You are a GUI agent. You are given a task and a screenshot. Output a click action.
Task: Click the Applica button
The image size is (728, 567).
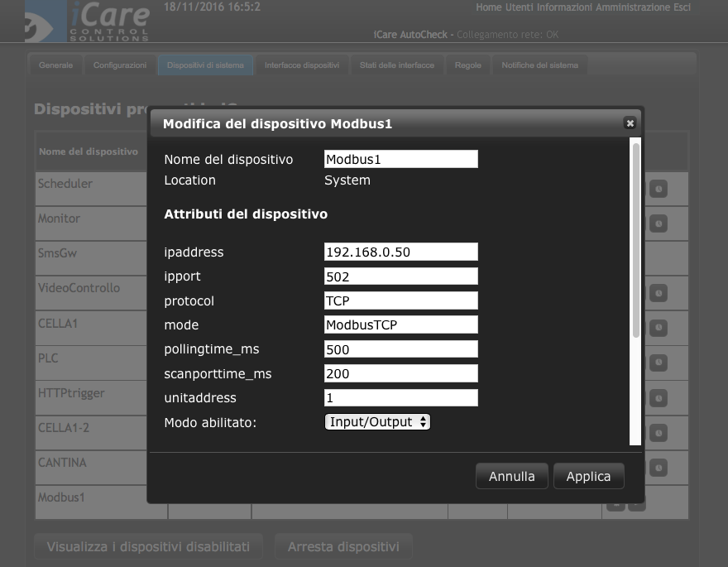click(588, 476)
